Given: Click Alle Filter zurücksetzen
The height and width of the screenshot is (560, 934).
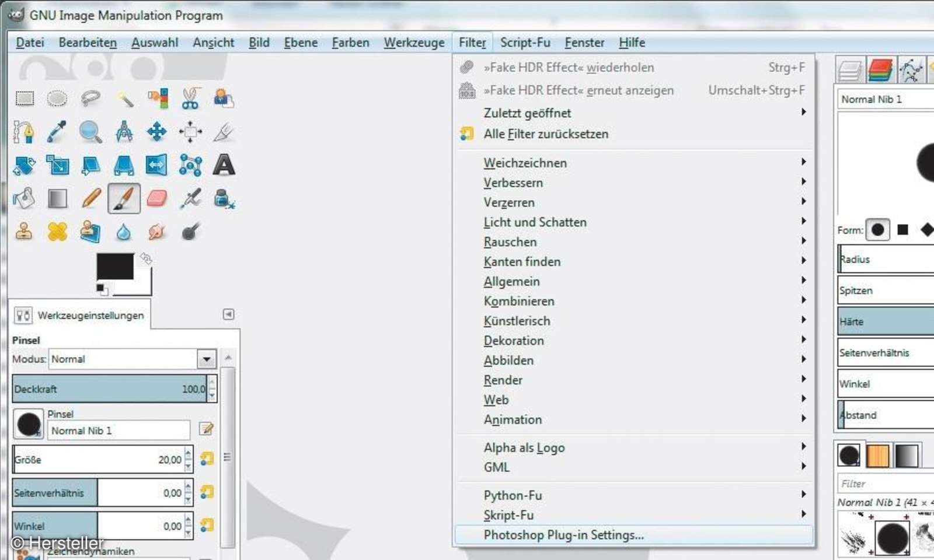Looking at the screenshot, I should coord(545,134).
